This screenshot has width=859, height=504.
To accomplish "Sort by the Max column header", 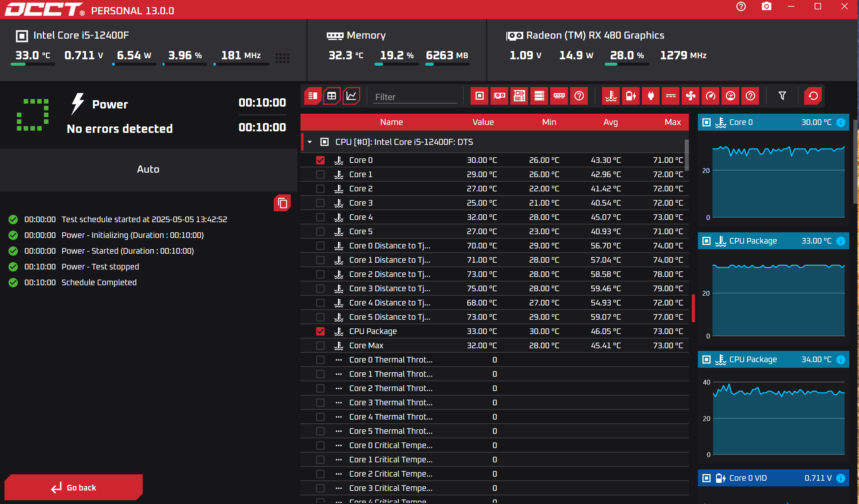I will click(673, 122).
